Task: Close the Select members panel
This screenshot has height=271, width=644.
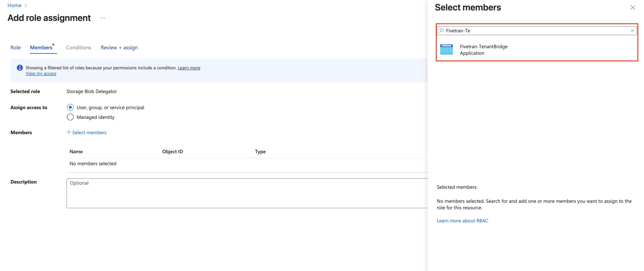Action: click(x=632, y=7)
